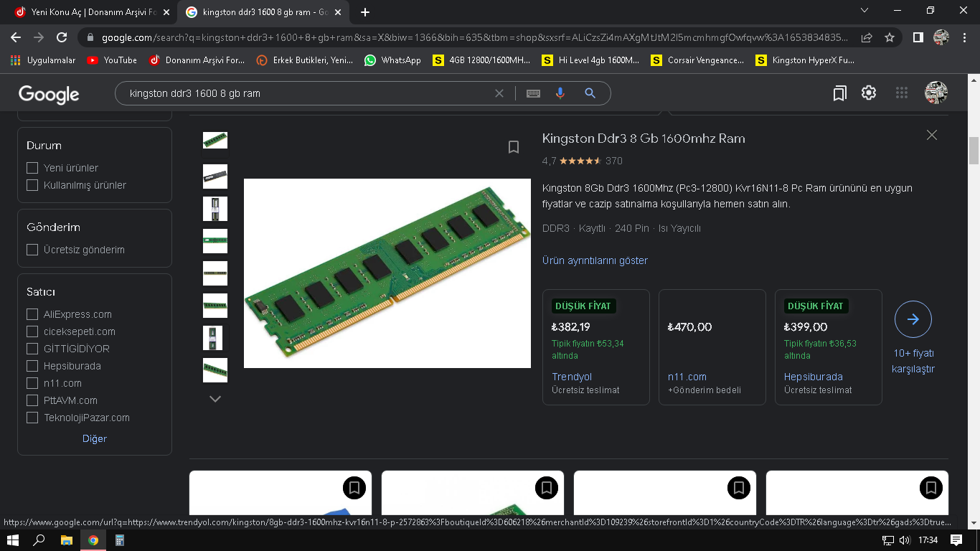Select the first RAM thumbnail image
Screen dimensions: 980x551
coord(215,141)
